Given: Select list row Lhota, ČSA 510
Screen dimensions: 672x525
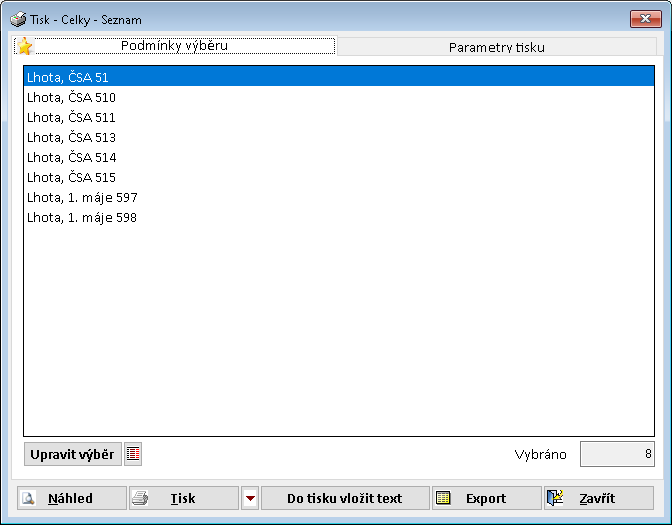Looking at the screenshot, I should 71,97.
